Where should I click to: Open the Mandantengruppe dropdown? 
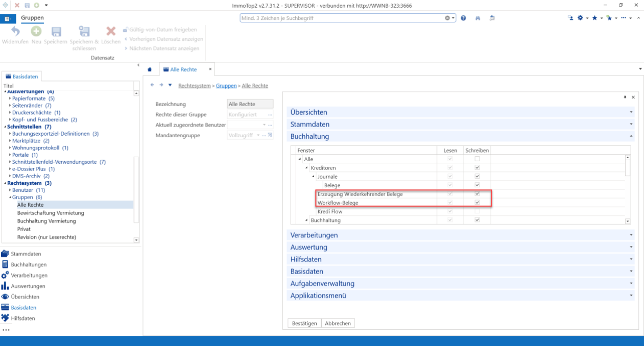[258, 135]
